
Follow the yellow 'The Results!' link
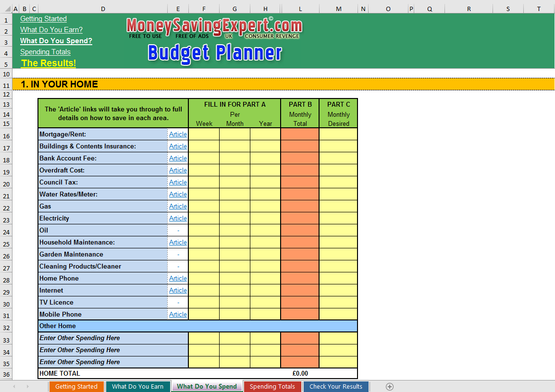coord(49,63)
